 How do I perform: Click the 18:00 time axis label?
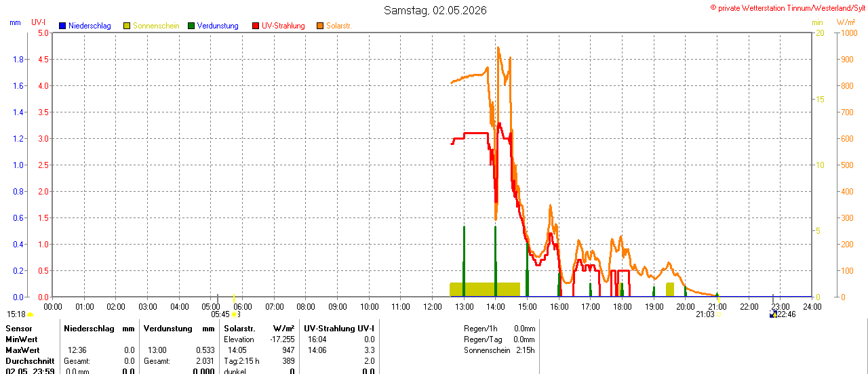coord(622,306)
